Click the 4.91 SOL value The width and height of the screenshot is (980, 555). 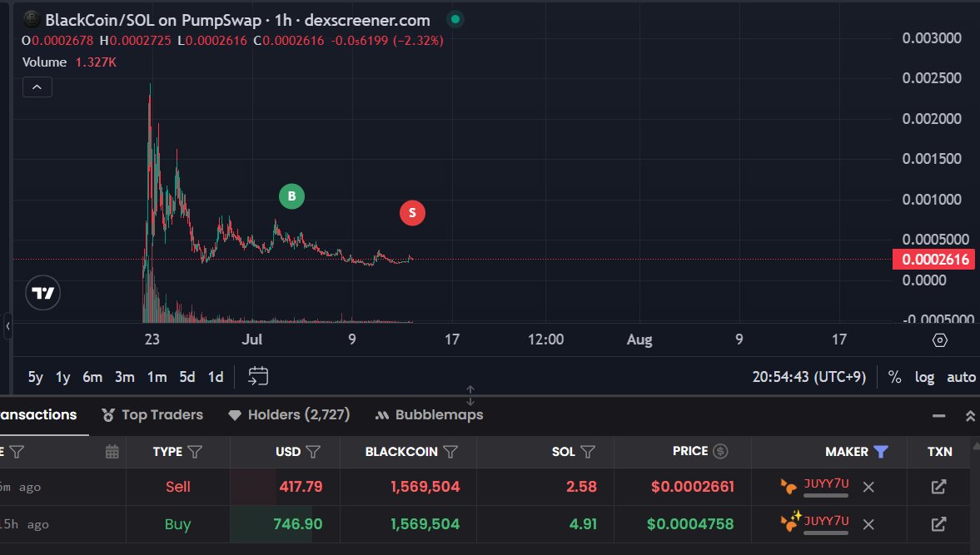click(x=583, y=524)
